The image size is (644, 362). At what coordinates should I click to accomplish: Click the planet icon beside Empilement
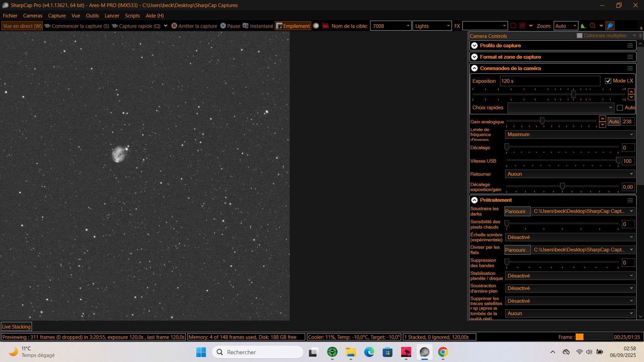316,26
